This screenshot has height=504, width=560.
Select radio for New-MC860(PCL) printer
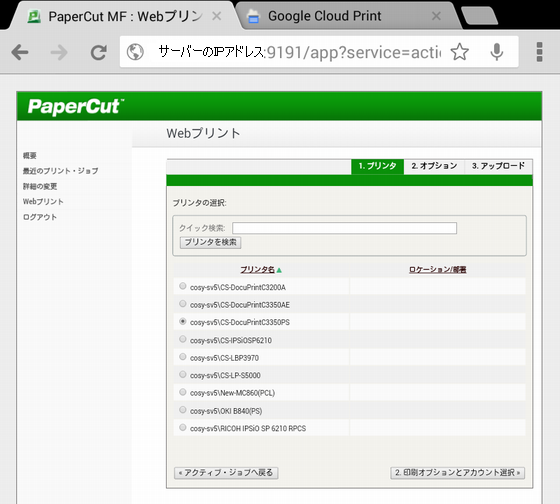click(x=182, y=392)
